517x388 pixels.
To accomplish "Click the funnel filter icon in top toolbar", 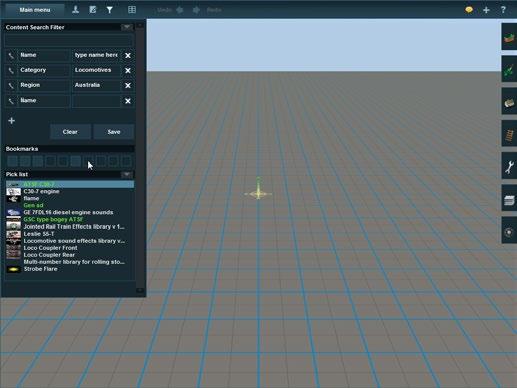I will click(x=110, y=10).
